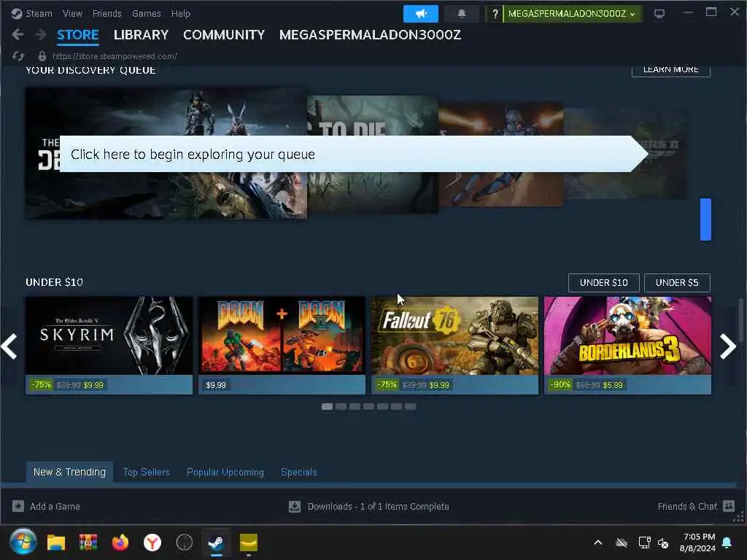The image size is (747, 560).
Task: Open the notifications bell in Steam
Action: pos(461,14)
